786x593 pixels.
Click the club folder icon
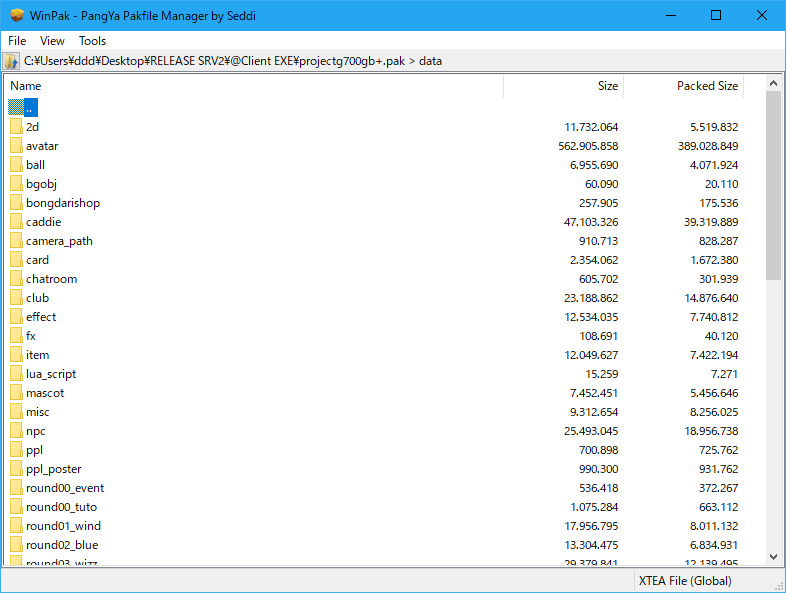tap(16, 298)
